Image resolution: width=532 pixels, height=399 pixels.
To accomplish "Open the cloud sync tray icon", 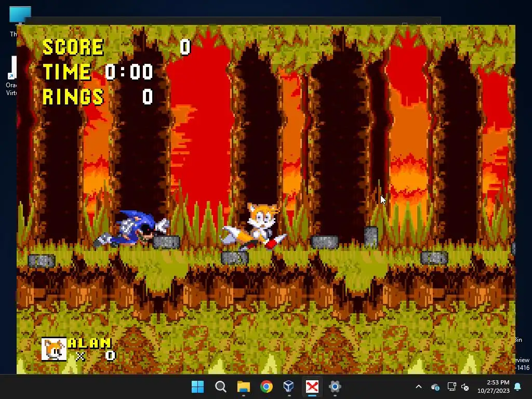I will pyautogui.click(x=435, y=387).
